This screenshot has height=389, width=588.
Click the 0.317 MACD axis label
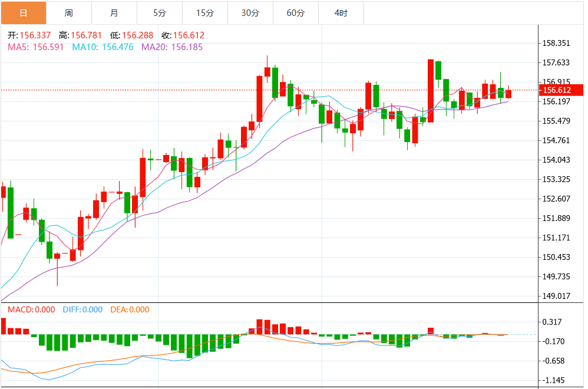click(x=553, y=322)
